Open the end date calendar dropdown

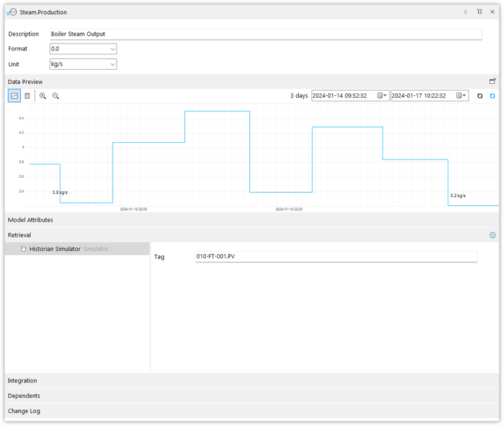(x=461, y=95)
